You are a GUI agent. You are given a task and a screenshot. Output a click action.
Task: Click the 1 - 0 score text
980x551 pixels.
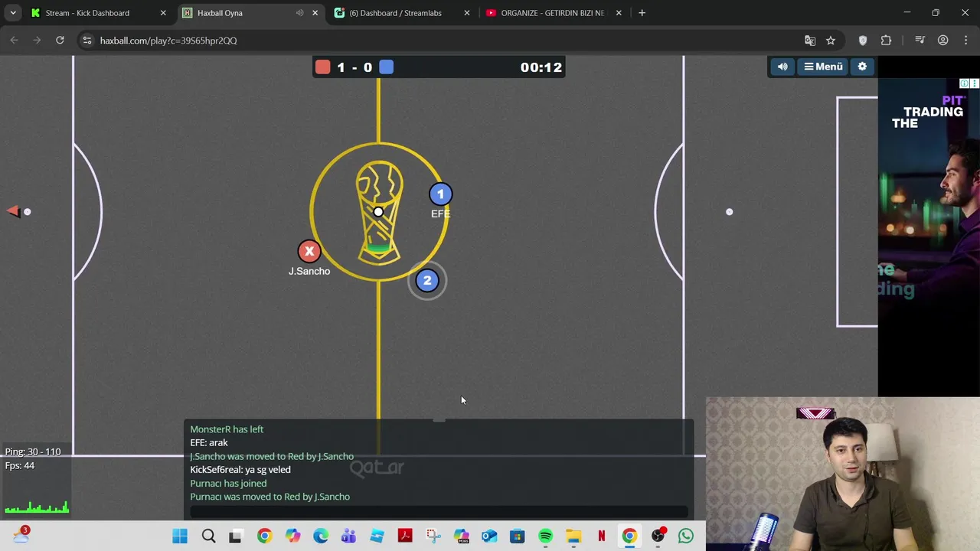click(x=354, y=67)
